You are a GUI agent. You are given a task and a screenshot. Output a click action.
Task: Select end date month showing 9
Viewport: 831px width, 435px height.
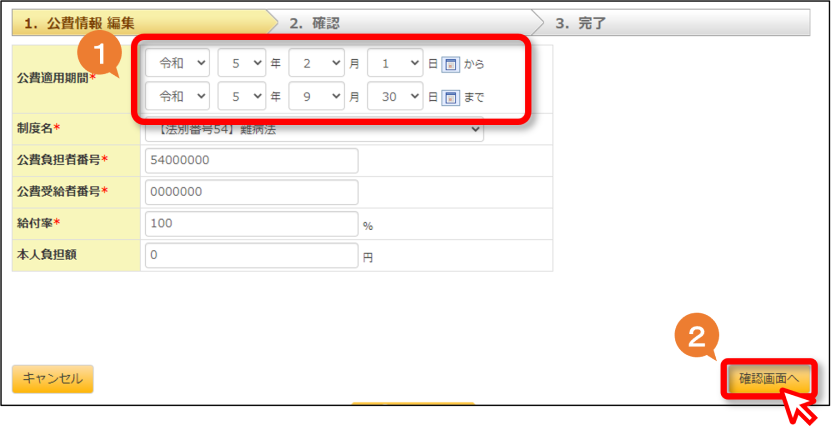316,96
